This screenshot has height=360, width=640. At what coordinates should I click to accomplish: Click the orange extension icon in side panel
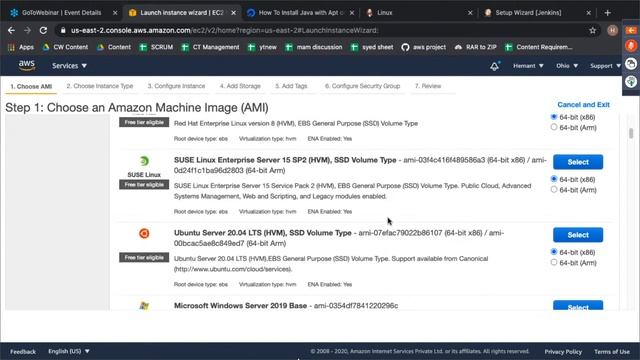tap(631, 30)
